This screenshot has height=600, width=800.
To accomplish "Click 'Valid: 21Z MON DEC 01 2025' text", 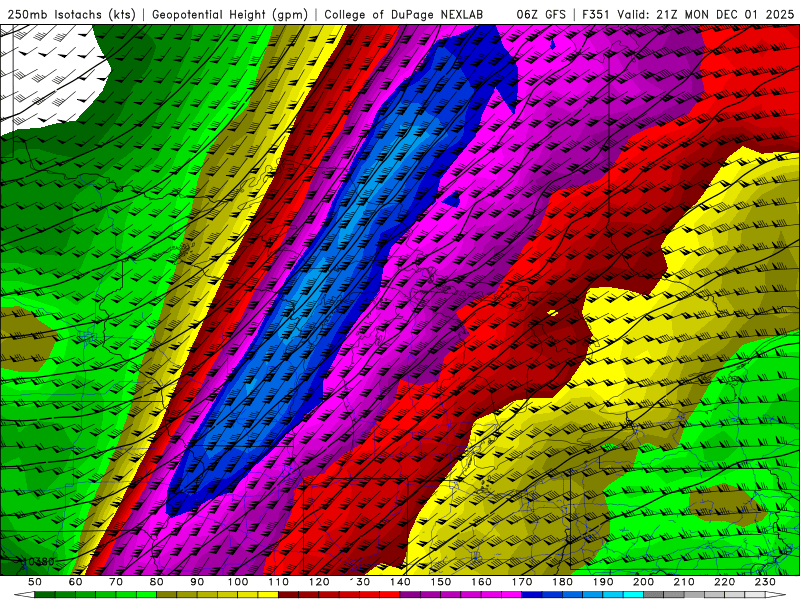I will [706, 15].
